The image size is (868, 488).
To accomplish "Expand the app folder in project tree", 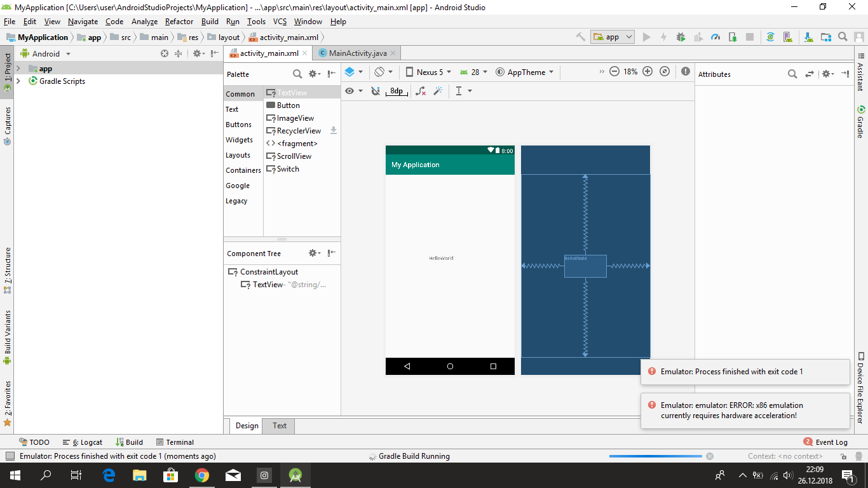I will point(18,69).
